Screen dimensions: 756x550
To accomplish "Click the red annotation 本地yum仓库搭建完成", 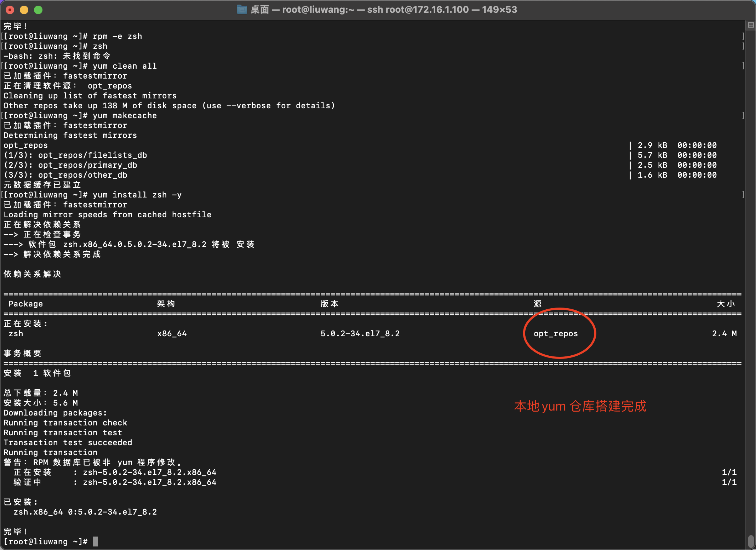I will 580,406.
